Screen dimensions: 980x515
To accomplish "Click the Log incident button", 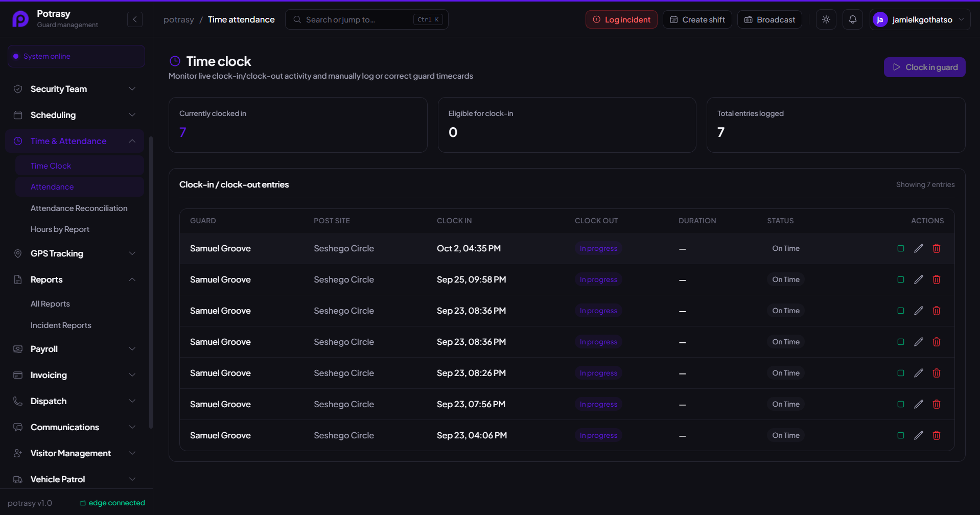I will [x=621, y=19].
